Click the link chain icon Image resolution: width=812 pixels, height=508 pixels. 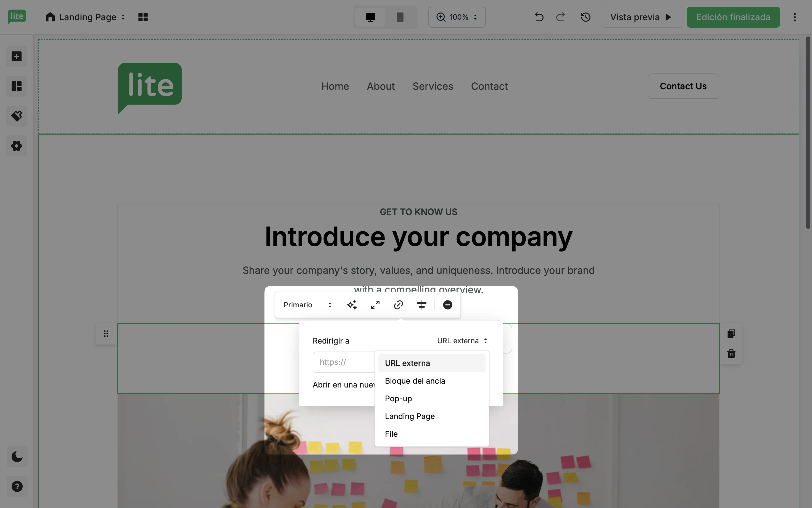pyautogui.click(x=398, y=305)
